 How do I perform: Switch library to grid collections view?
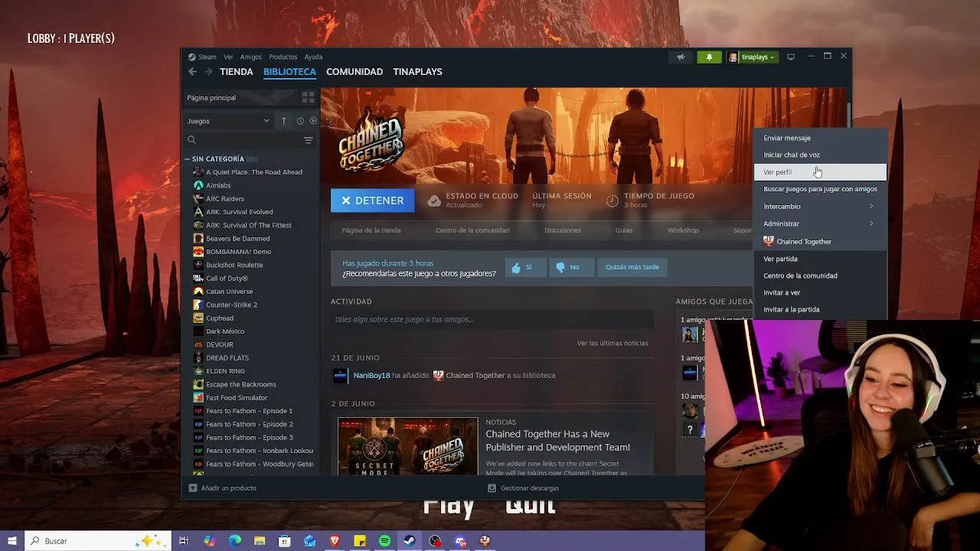[x=308, y=97]
